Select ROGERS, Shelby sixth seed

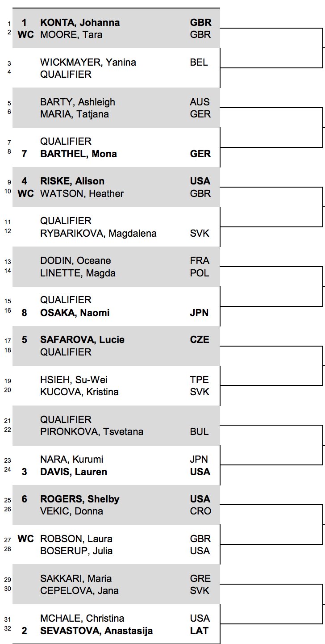click(80, 499)
